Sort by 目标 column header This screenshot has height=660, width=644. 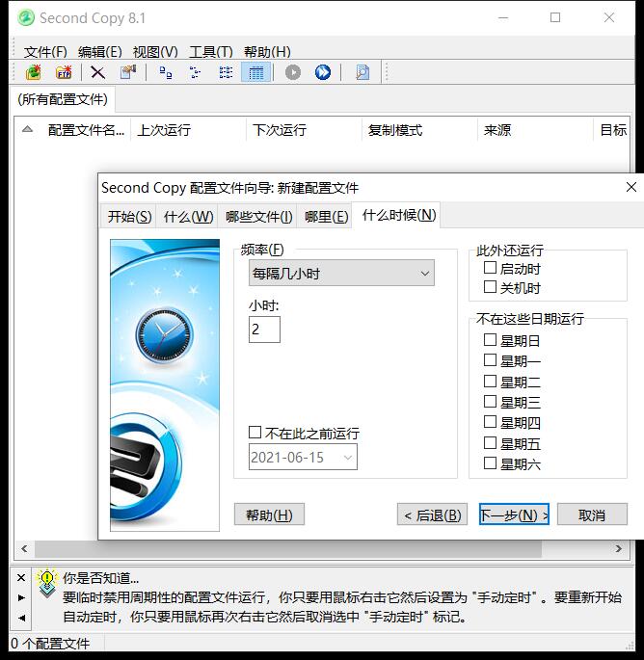[x=612, y=130]
